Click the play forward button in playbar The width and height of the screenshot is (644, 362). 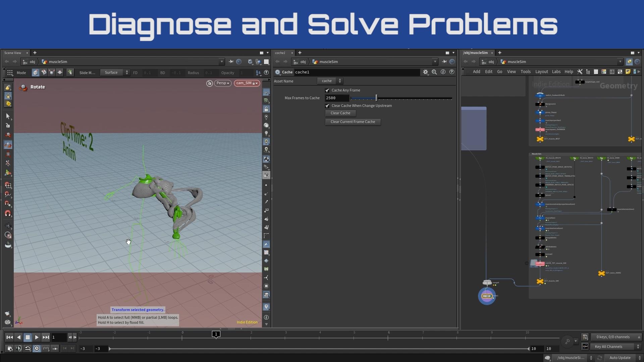pos(37,338)
